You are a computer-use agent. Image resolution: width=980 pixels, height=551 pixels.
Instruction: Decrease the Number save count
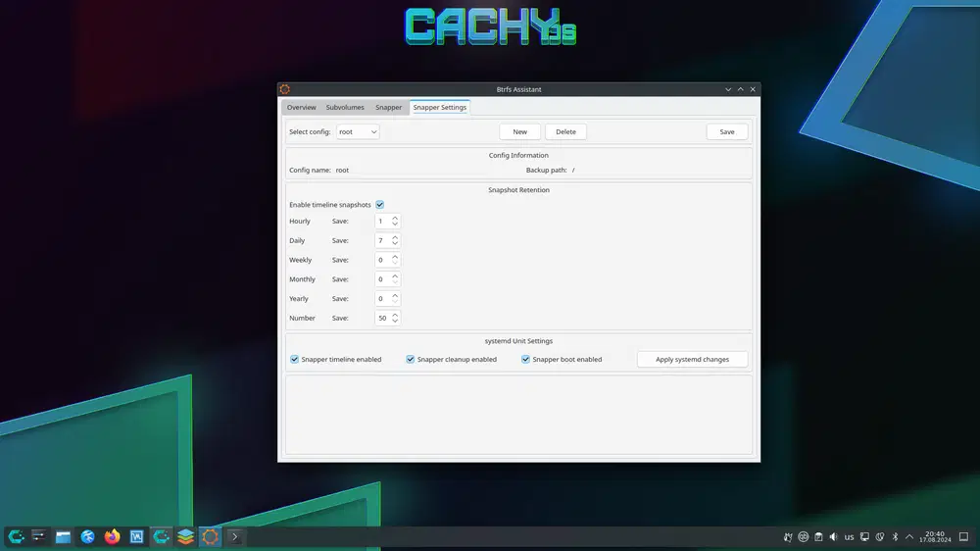point(395,322)
